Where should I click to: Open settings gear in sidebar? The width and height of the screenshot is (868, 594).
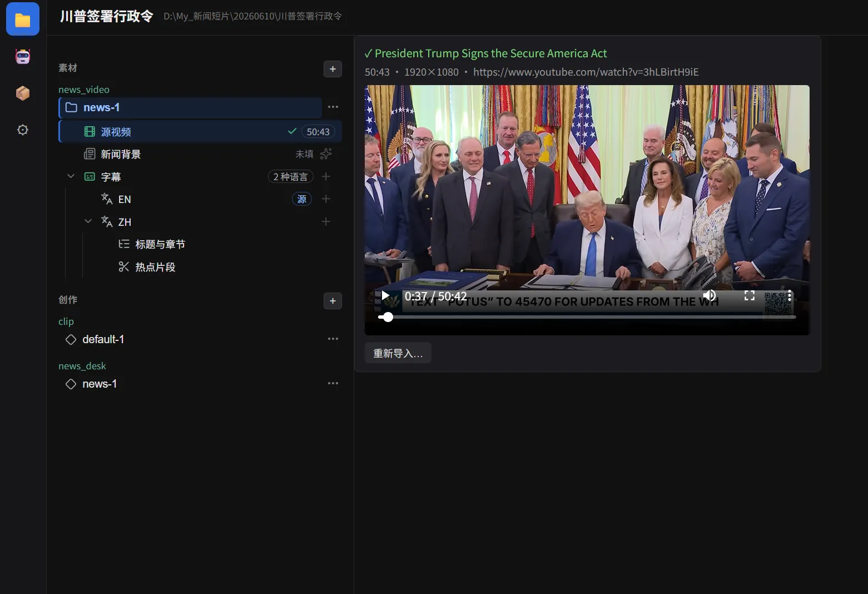[23, 130]
